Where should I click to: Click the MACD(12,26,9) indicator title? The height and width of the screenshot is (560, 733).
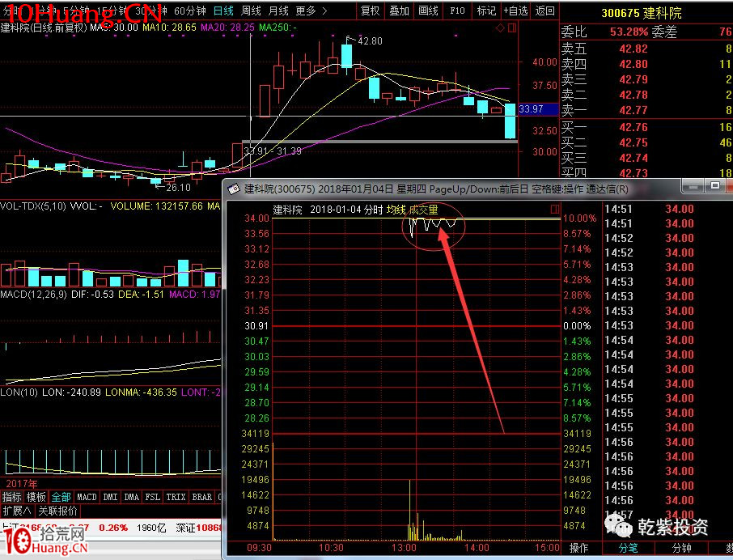pos(34,294)
